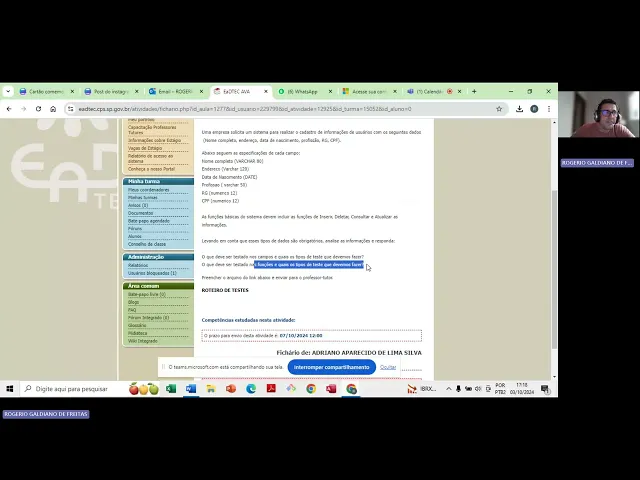Switch to the Calendário tab
The image size is (640, 480).
[427, 91]
